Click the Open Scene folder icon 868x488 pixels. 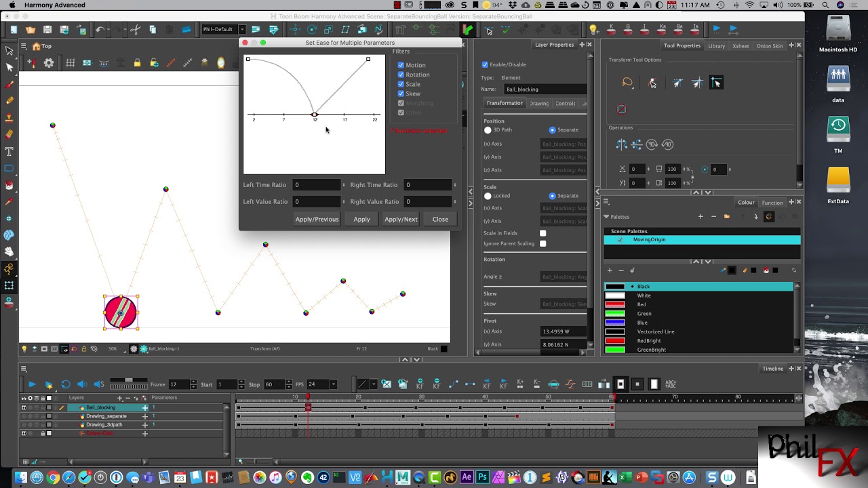click(x=31, y=29)
